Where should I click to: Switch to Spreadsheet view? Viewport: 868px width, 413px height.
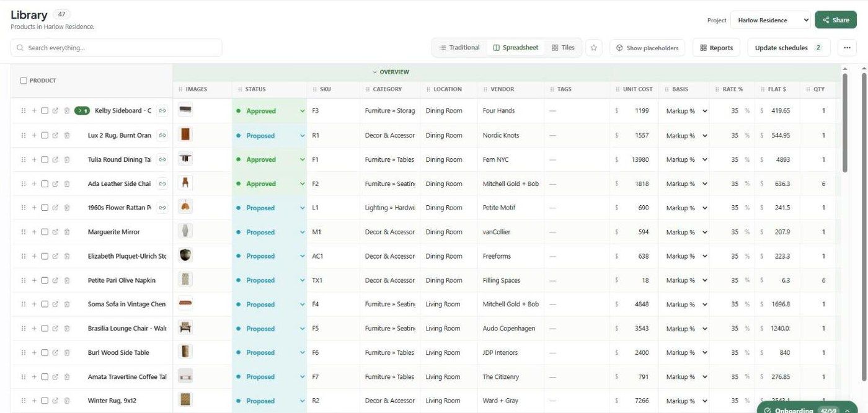click(516, 48)
